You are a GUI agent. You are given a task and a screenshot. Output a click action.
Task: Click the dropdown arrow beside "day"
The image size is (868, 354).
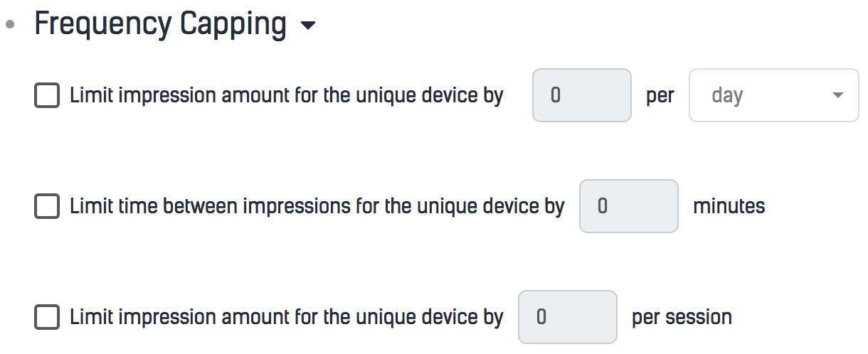837,95
